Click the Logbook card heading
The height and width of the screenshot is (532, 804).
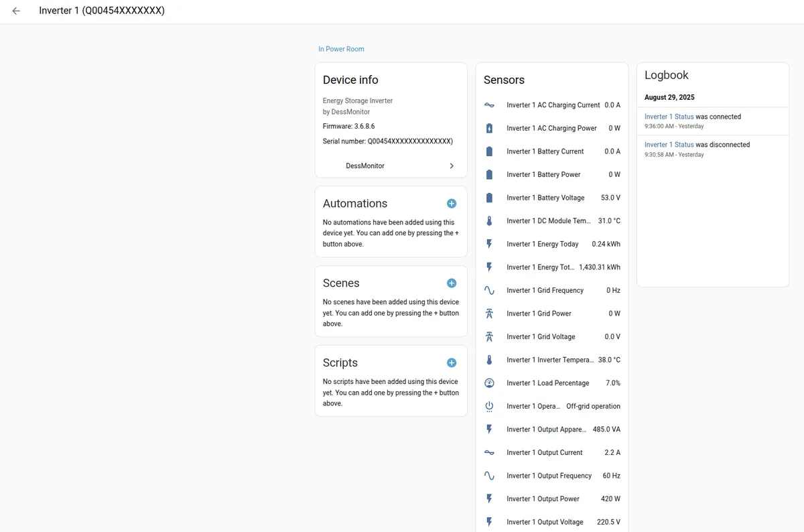(667, 75)
